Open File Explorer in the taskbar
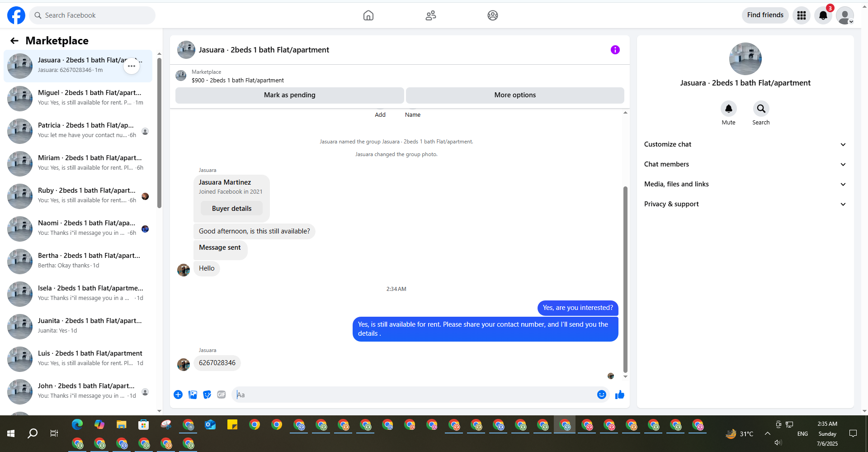Viewport: 868px width, 452px height. coord(121,424)
